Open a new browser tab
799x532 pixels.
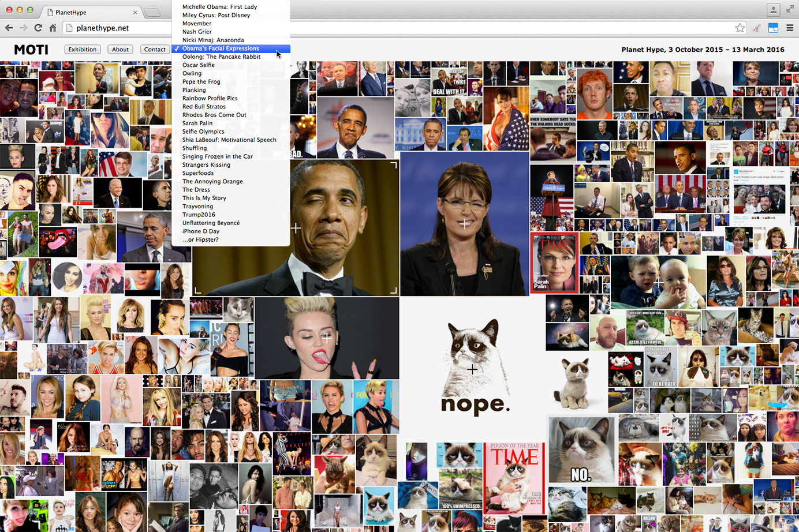152,12
